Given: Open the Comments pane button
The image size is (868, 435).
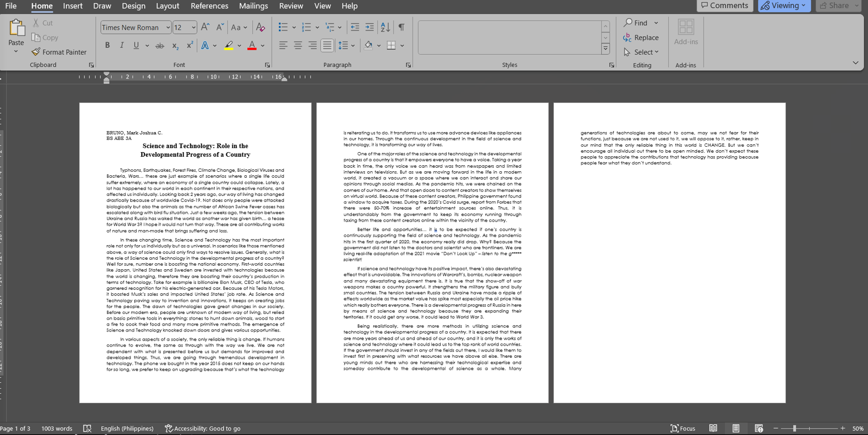Looking at the screenshot, I should point(725,6).
